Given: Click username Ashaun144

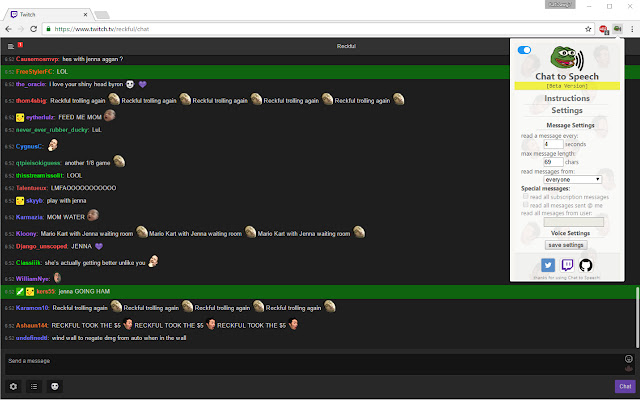Looking at the screenshot, I should tap(32, 325).
